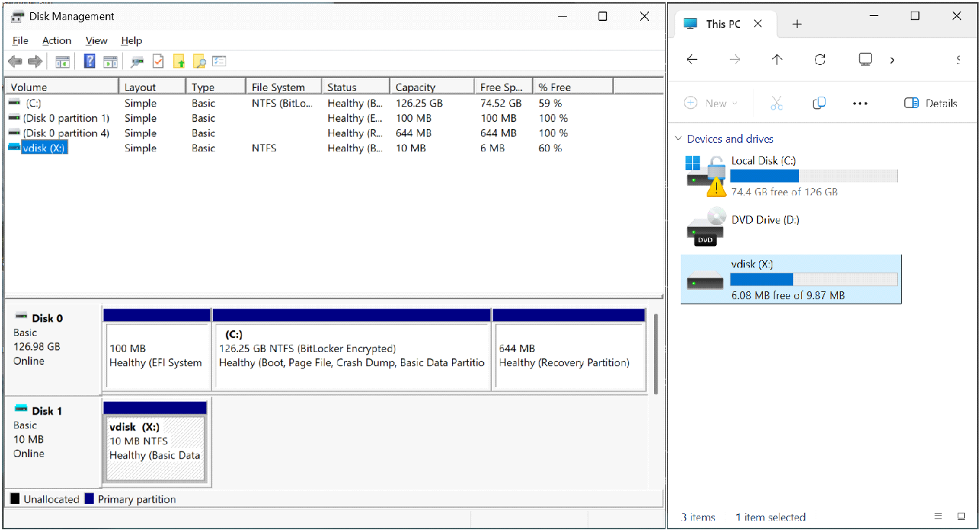Click the yellow folder with magnifier toolbar icon
Viewport: 980px width, 530px height.
(200, 62)
